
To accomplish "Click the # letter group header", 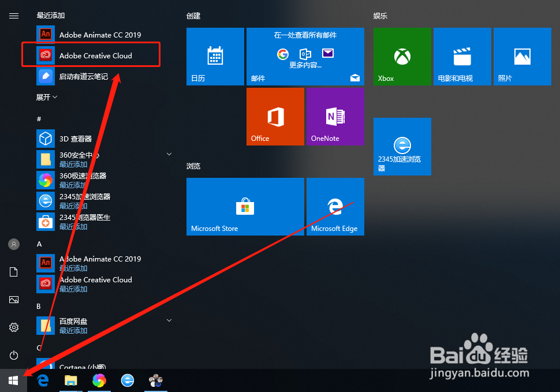I will [x=39, y=119].
